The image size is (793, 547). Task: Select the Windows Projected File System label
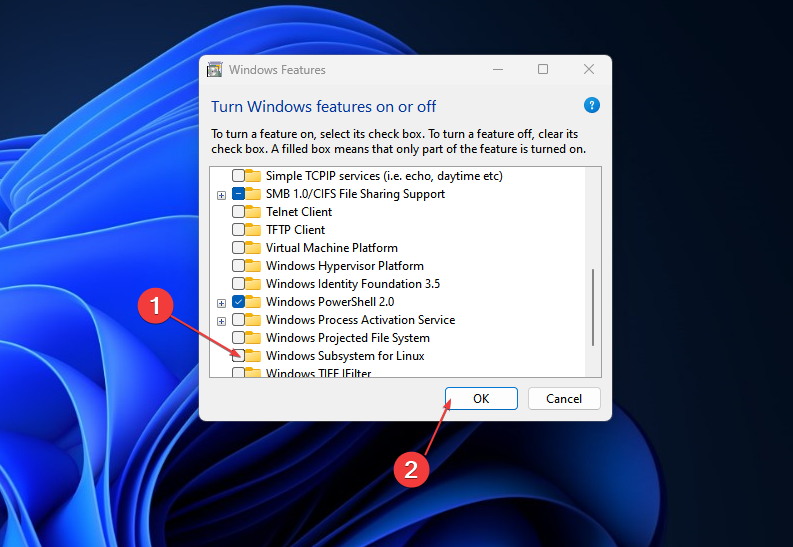348,338
